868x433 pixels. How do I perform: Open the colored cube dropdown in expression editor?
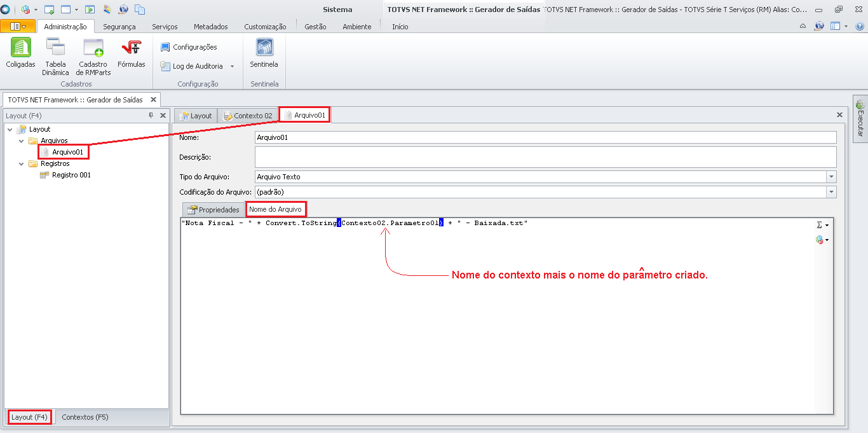click(x=822, y=240)
